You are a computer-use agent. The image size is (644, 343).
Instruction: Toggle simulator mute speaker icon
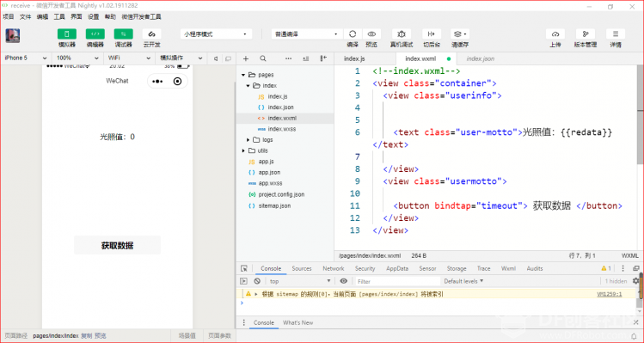coord(215,58)
